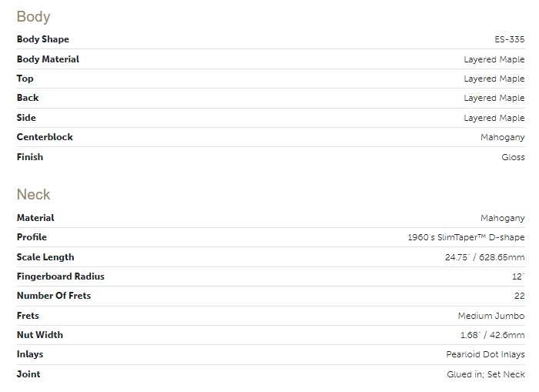Click the Glued in; Set Neck value
The image size is (539, 392).
pos(485,374)
